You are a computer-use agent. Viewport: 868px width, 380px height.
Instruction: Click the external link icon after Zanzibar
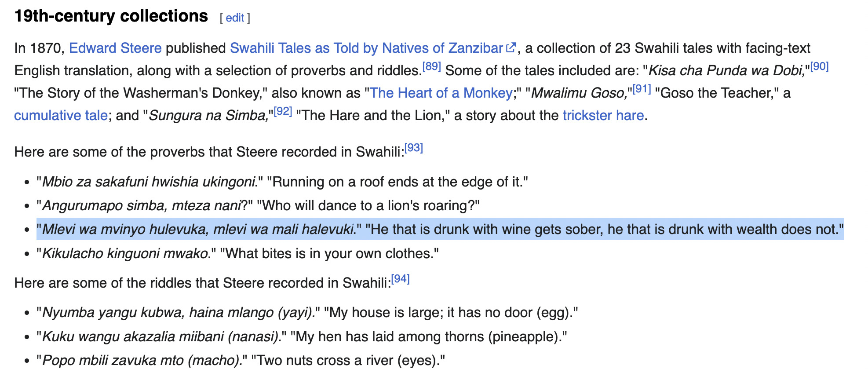click(x=511, y=47)
